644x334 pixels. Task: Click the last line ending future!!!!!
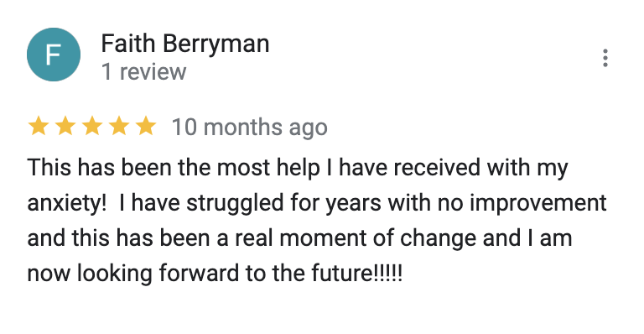tap(216, 274)
